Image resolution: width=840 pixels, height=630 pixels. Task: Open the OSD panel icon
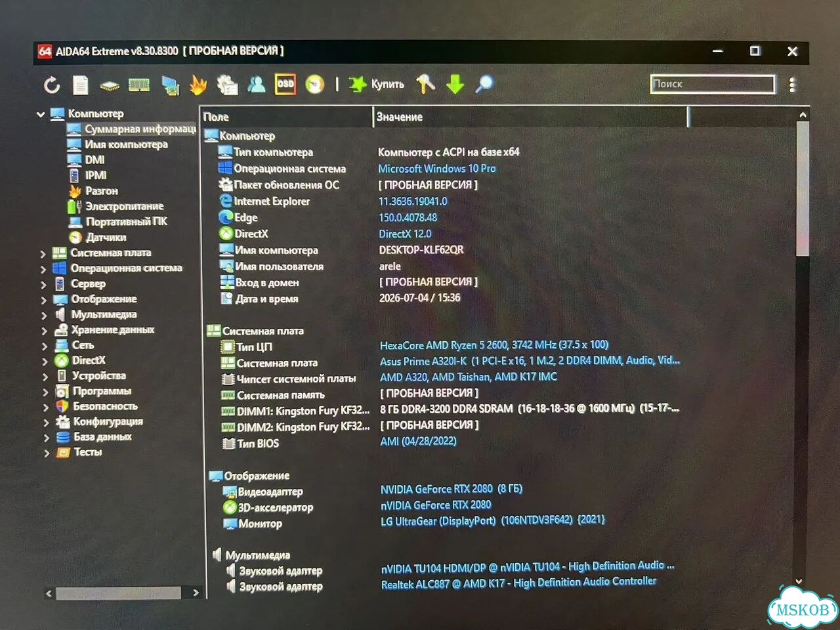pos(285,84)
